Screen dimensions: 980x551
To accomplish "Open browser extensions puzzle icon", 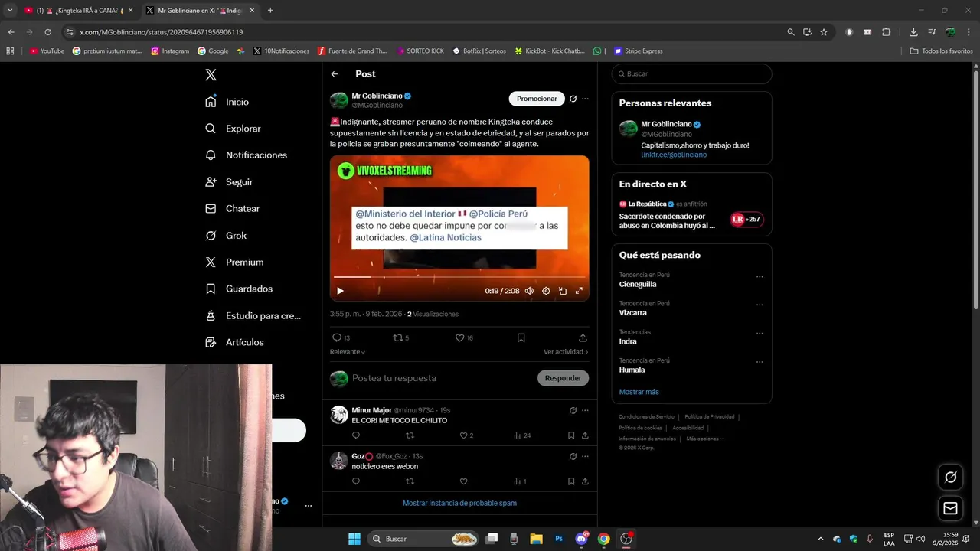I will (x=887, y=32).
